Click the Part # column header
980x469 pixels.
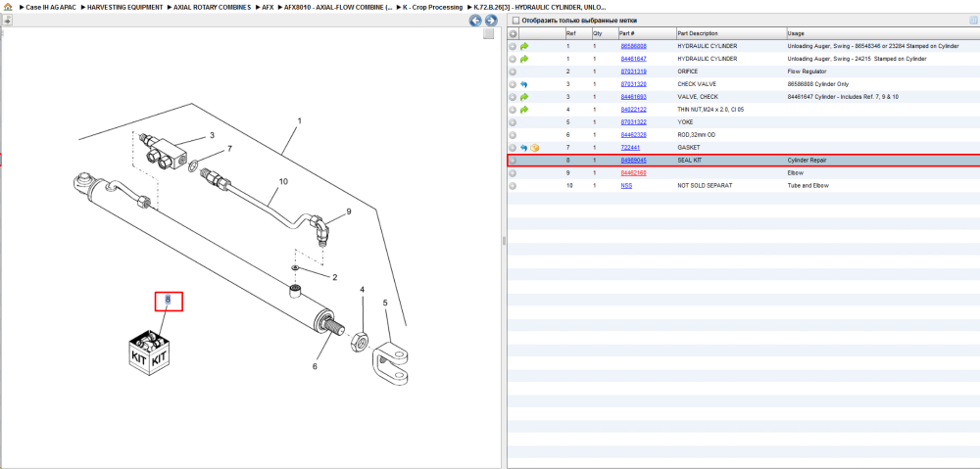tap(646, 33)
